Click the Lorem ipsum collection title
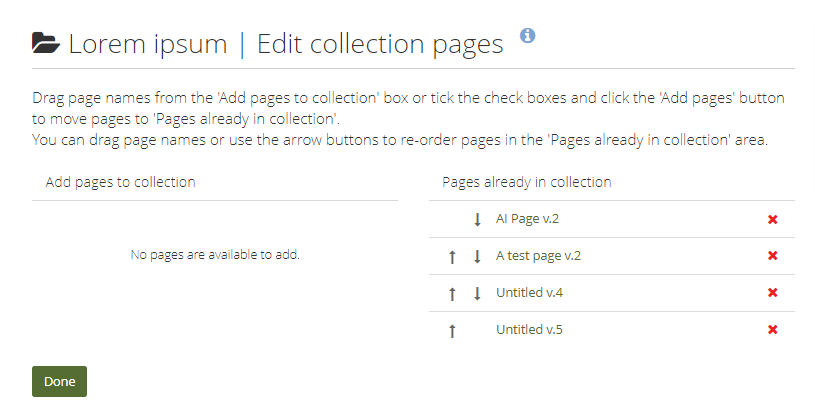Screen dimensions: 815x415 (x=148, y=44)
